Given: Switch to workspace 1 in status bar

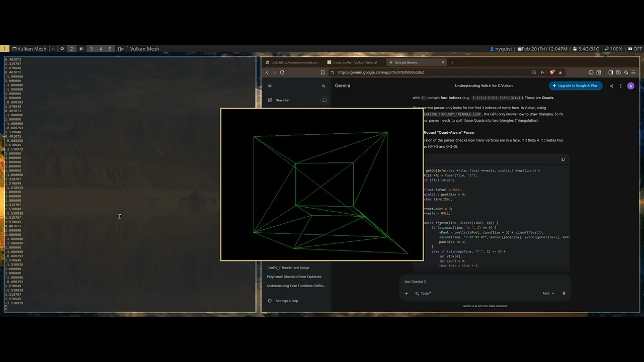Looking at the screenshot, I should (x=5, y=49).
